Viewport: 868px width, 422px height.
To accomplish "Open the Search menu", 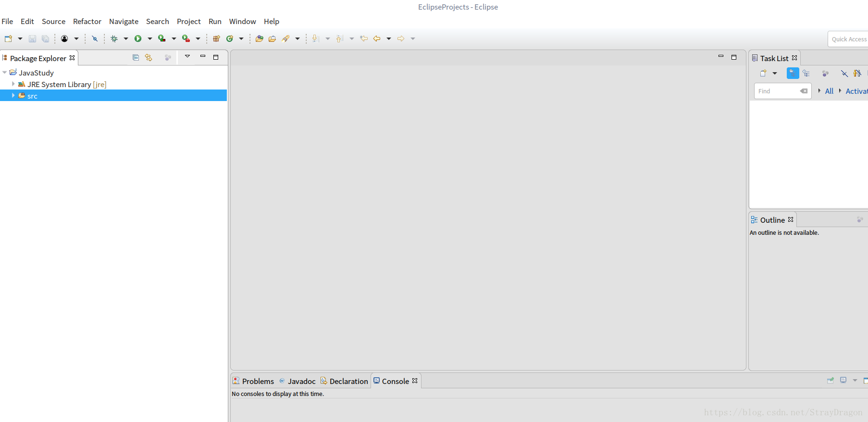I will coord(158,21).
